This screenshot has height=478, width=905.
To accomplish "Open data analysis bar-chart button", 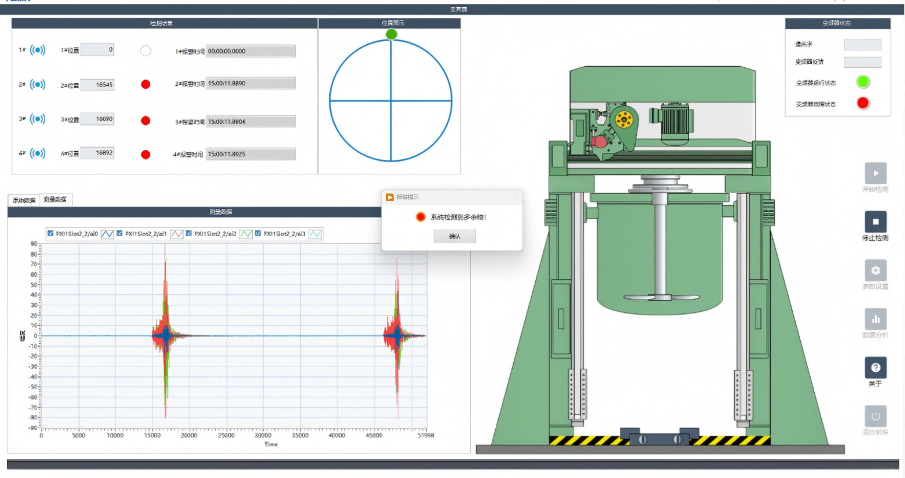I will [x=875, y=319].
